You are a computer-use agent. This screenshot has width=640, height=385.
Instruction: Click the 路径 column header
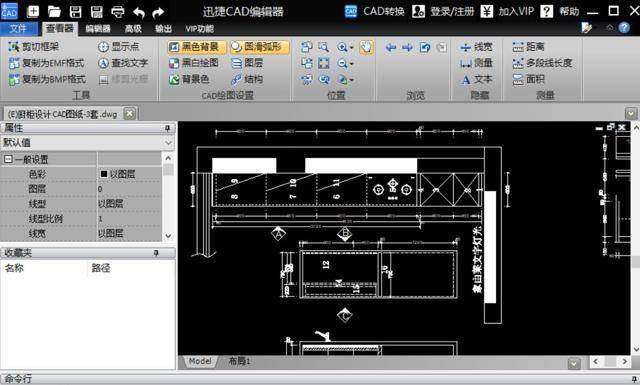[100, 268]
